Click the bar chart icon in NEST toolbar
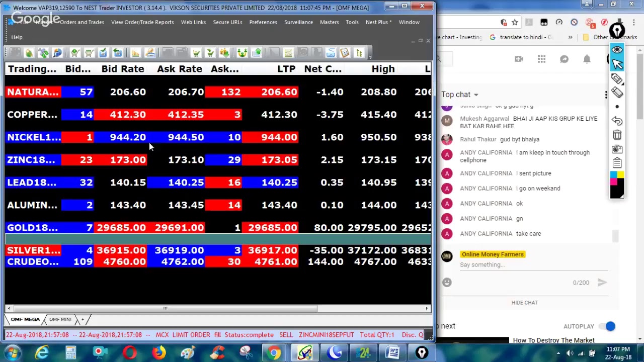 click(x=135, y=53)
